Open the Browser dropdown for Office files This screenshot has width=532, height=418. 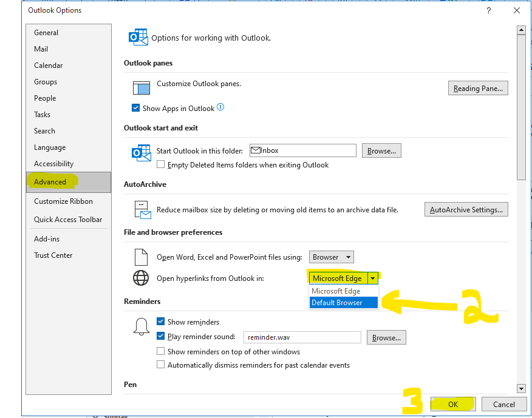click(x=331, y=257)
